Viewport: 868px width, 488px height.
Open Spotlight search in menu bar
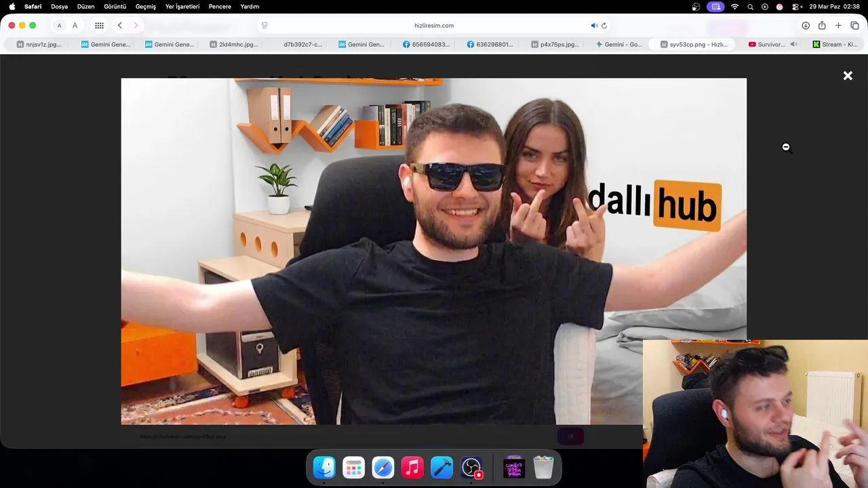[750, 7]
